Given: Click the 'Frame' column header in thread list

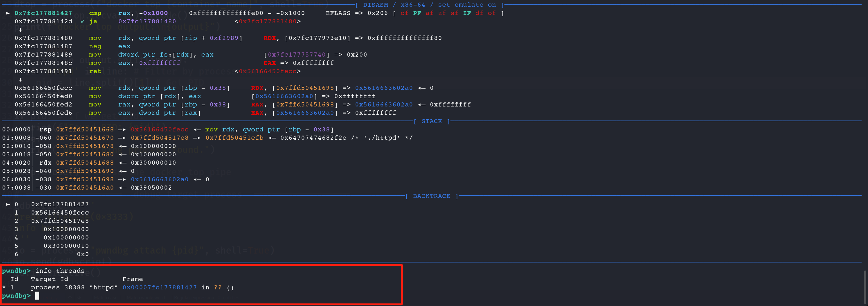Looking at the screenshot, I should (133, 279).
